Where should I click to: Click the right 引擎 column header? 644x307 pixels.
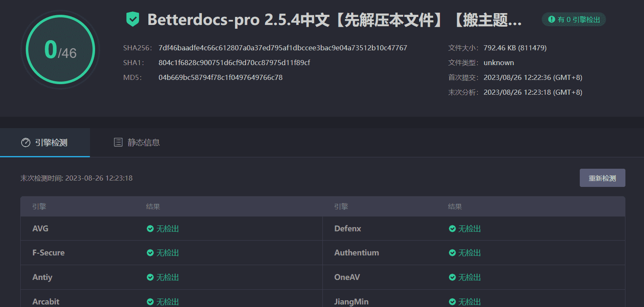click(341, 207)
